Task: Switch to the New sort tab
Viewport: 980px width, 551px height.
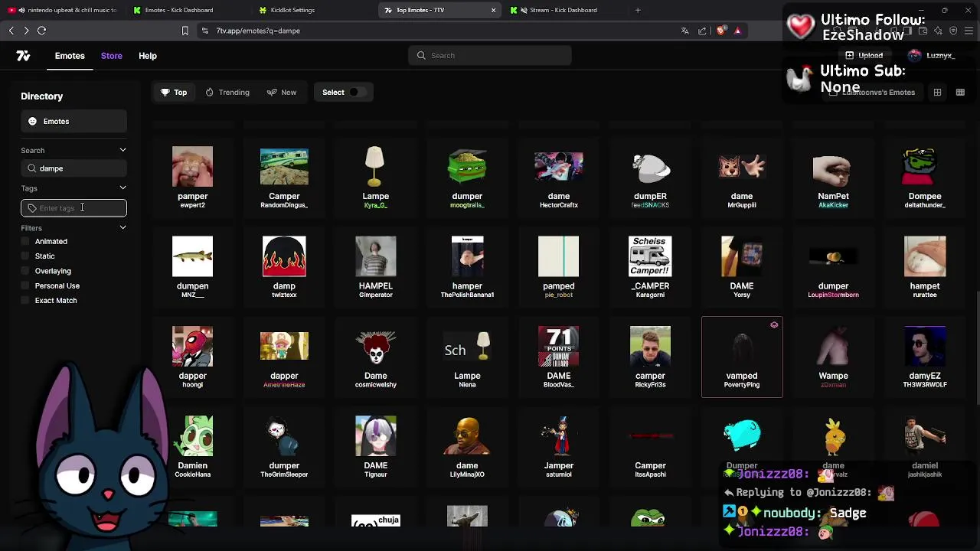Action: pyautogui.click(x=282, y=93)
